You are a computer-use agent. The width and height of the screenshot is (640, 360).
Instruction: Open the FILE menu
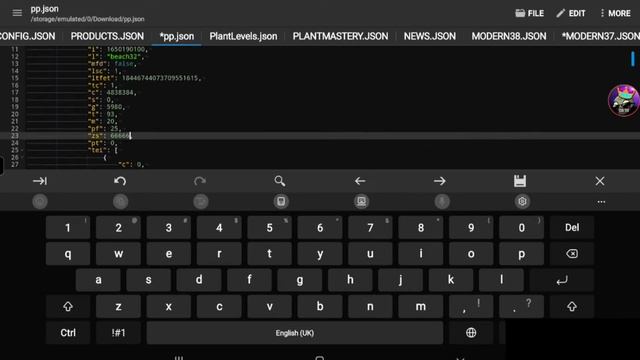pyautogui.click(x=529, y=13)
